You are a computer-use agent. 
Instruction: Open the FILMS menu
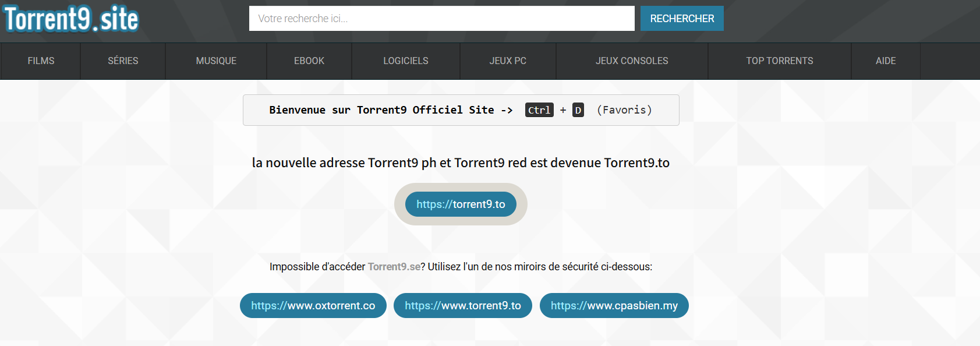point(41,61)
